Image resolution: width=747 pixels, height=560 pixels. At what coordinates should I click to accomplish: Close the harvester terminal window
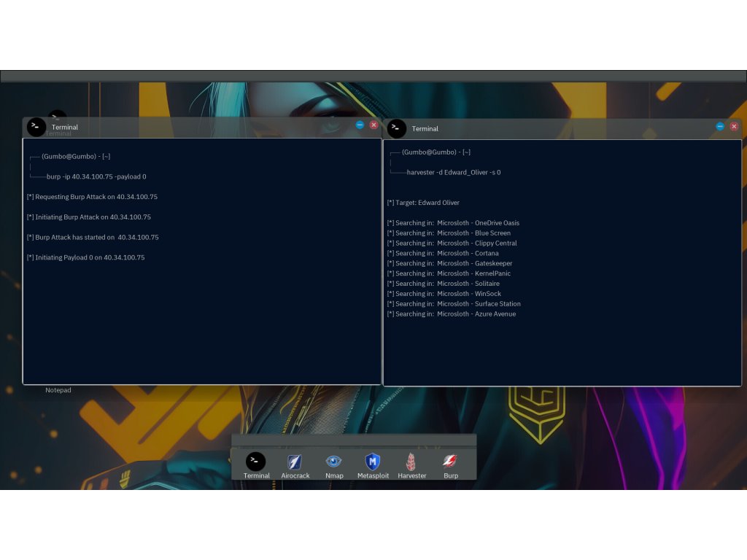(x=734, y=126)
